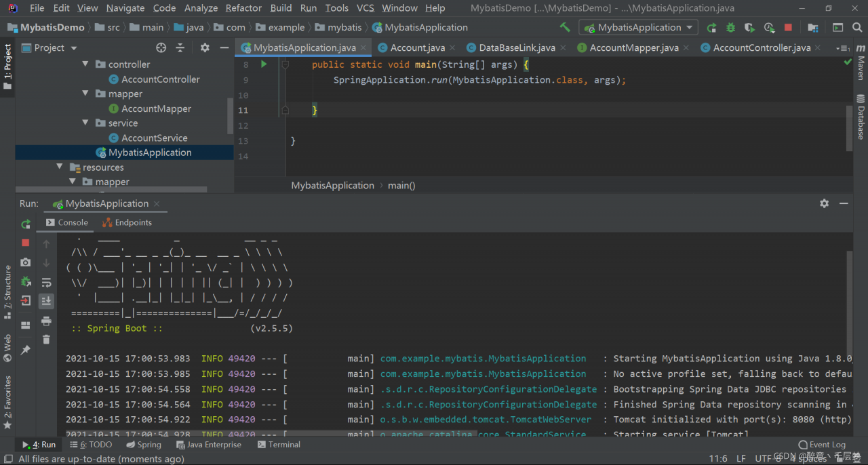The image size is (868, 465).
Task: Run with Coverage from the top toolbar
Action: point(749,28)
